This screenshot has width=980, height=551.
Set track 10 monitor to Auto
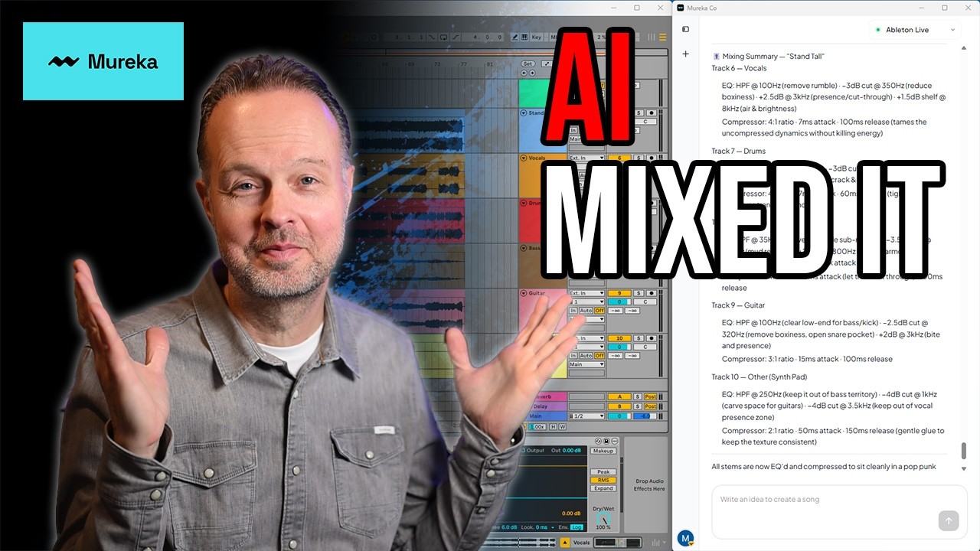(x=586, y=356)
